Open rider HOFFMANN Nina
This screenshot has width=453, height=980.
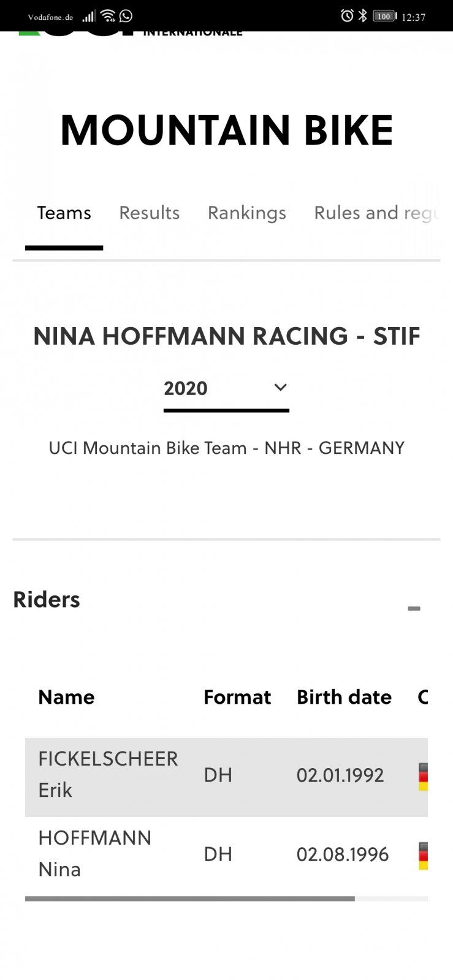click(94, 853)
